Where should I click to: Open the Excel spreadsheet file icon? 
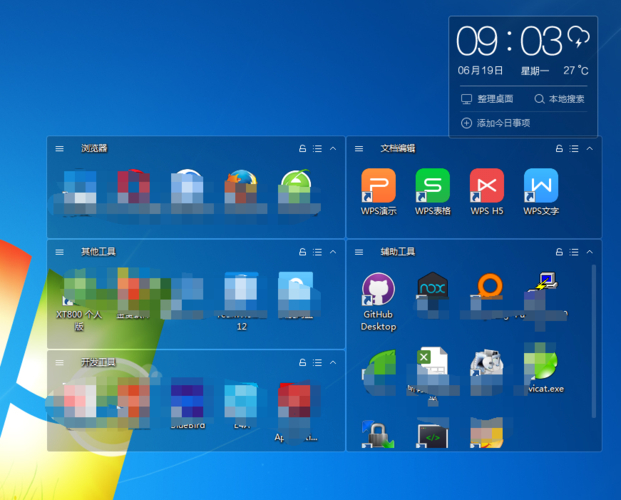pos(432,365)
